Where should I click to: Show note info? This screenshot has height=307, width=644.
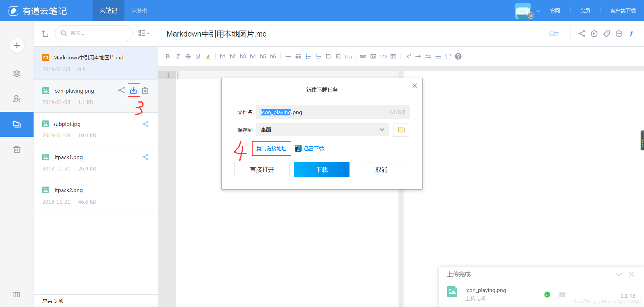coord(631,34)
